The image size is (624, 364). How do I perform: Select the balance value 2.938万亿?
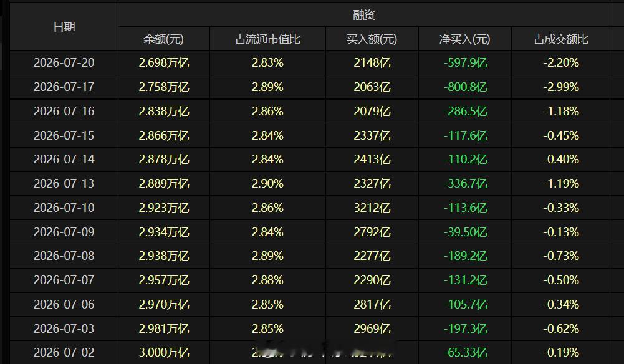pyautogui.click(x=163, y=256)
